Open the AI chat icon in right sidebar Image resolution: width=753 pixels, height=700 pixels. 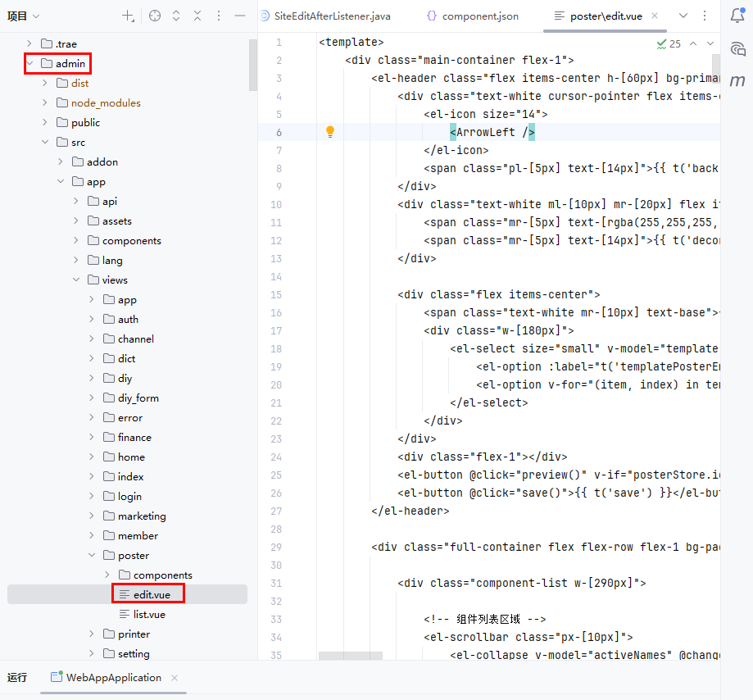pyautogui.click(x=737, y=48)
